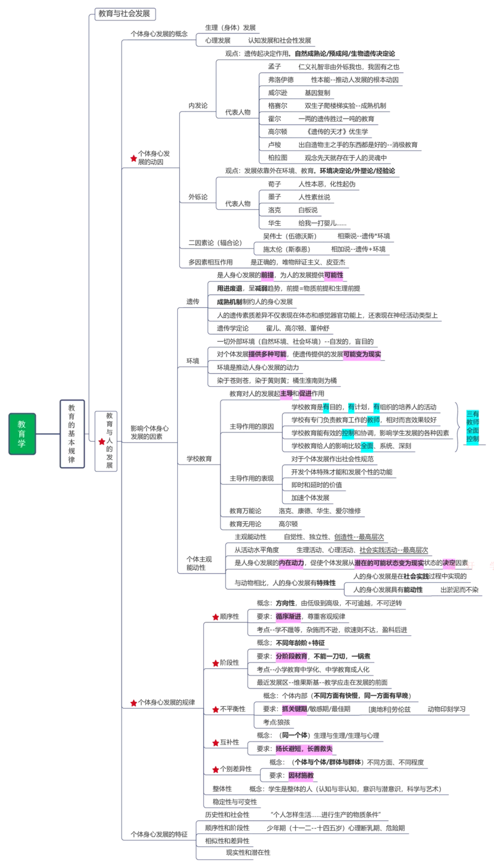The image size is (494, 868).
Task: Click the red star next to 因材施教 branch
Action: [x=216, y=769]
